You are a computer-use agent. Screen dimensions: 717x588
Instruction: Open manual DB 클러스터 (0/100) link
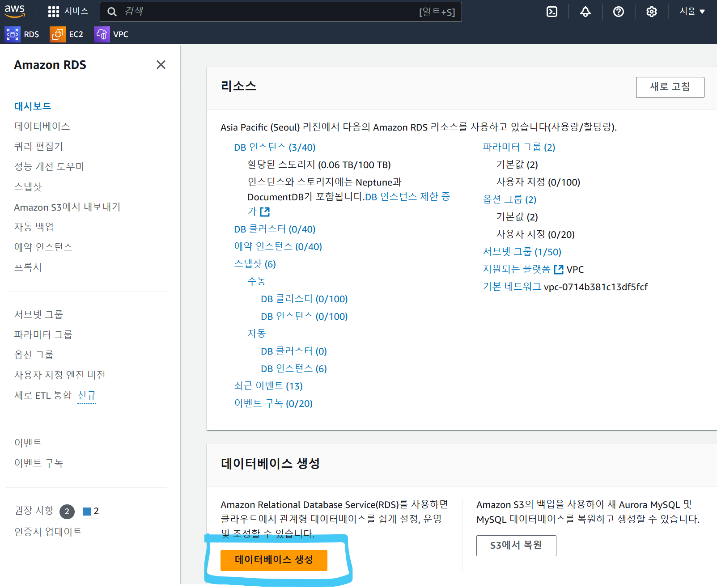click(x=304, y=299)
